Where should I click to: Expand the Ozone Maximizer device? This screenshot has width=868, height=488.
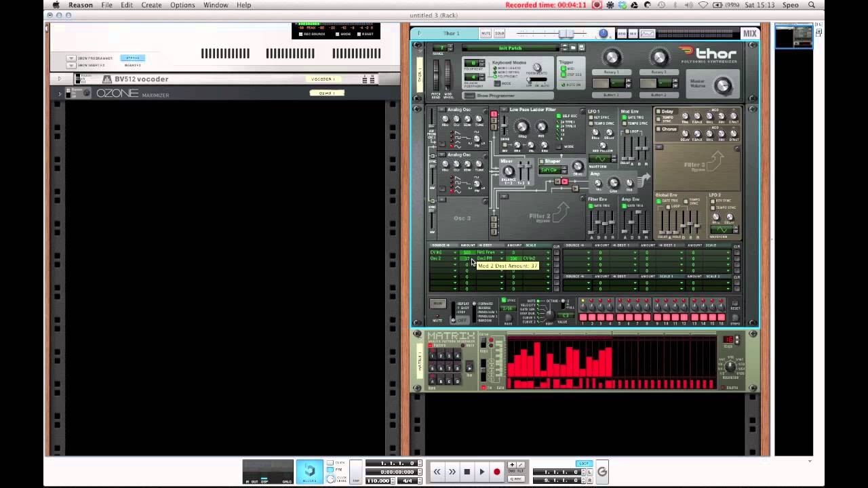[x=59, y=94]
